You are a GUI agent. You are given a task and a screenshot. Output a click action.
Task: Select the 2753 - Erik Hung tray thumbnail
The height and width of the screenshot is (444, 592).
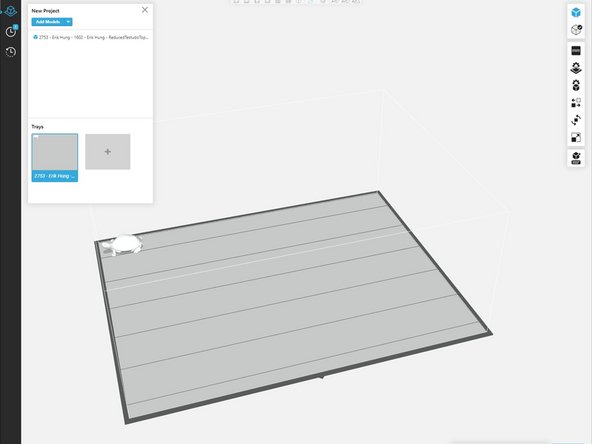coord(55,157)
